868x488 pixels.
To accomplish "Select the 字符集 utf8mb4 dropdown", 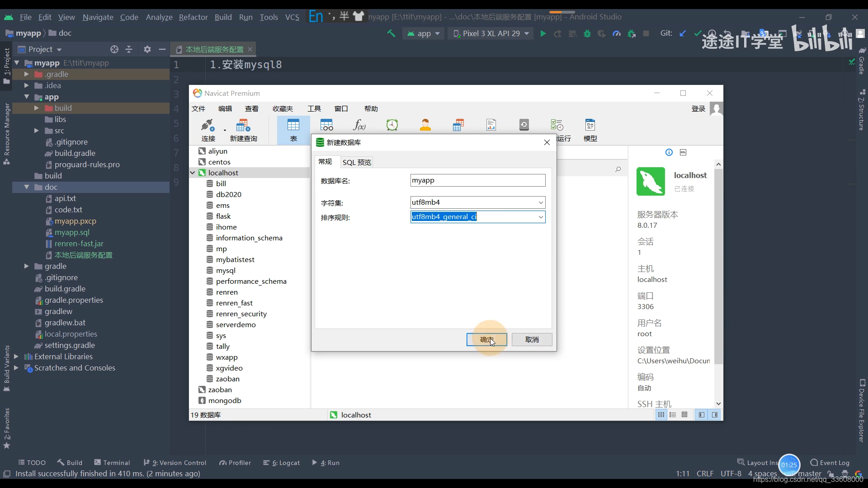I will [477, 202].
